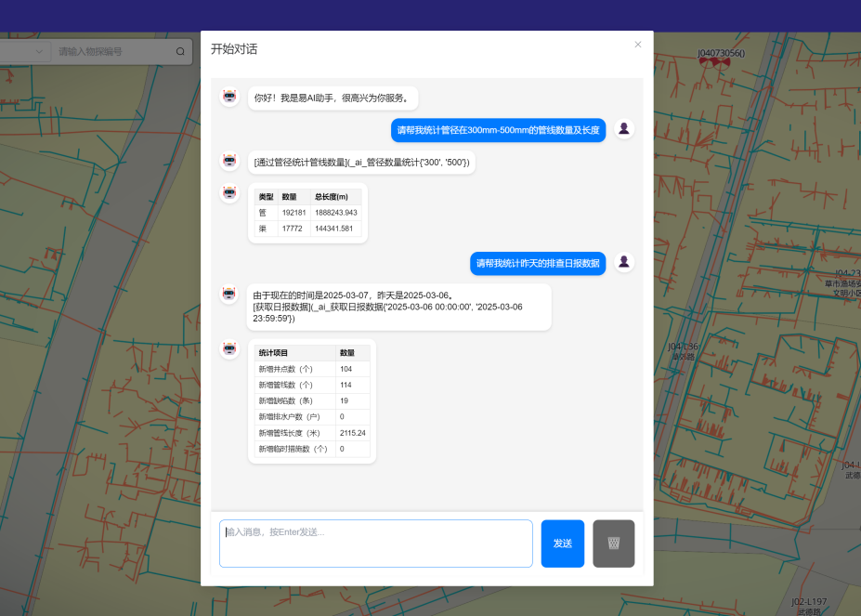Close the 开始对话 dialog
The height and width of the screenshot is (616, 861).
638,45
